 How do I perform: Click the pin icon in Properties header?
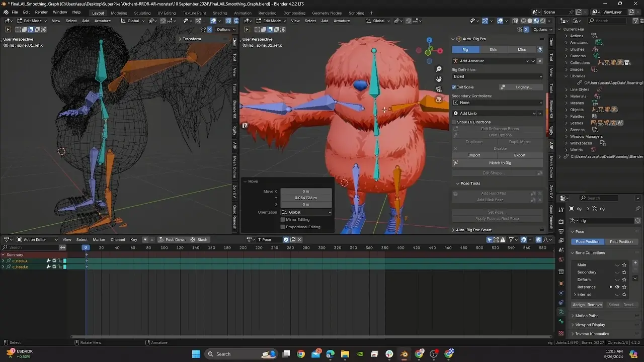coord(637,209)
